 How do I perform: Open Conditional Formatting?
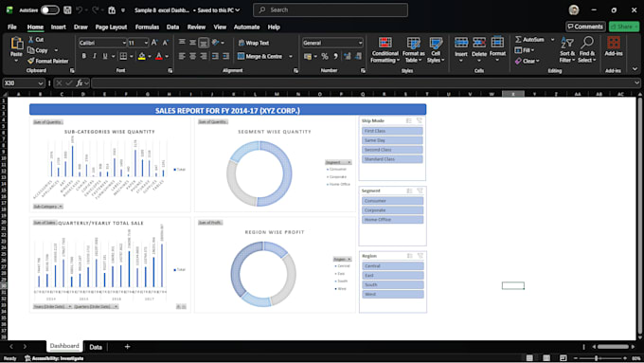(x=385, y=49)
